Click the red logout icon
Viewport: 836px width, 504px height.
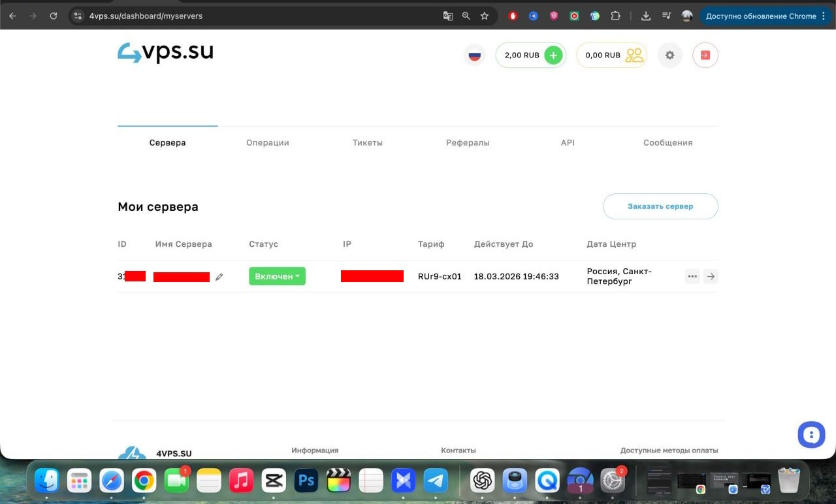tap(705, 55)
